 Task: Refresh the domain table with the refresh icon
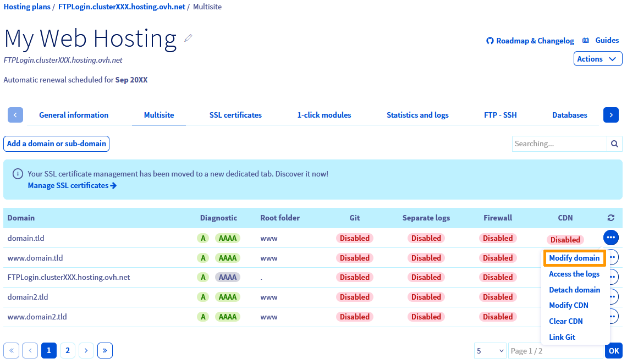tap(611, 218)
